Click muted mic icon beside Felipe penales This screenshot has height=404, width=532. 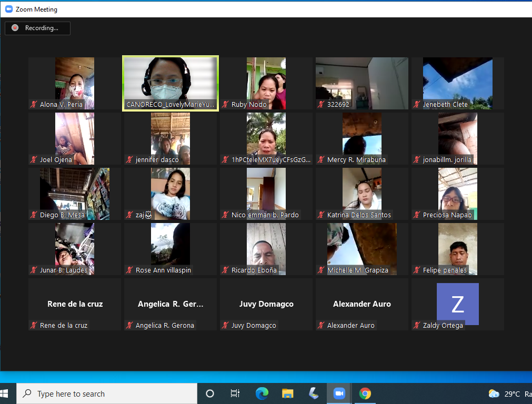(x=417, y=270)
